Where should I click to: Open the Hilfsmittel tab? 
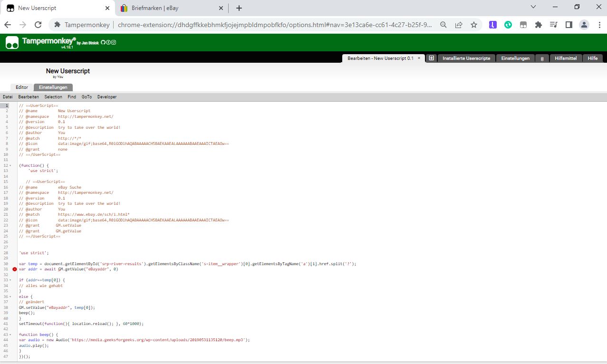[x=566, y=58]
